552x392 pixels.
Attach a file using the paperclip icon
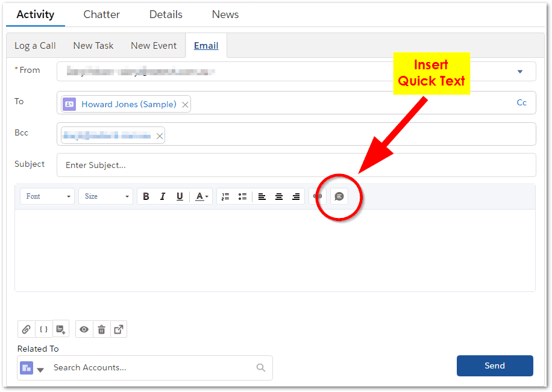coord(26,329)
